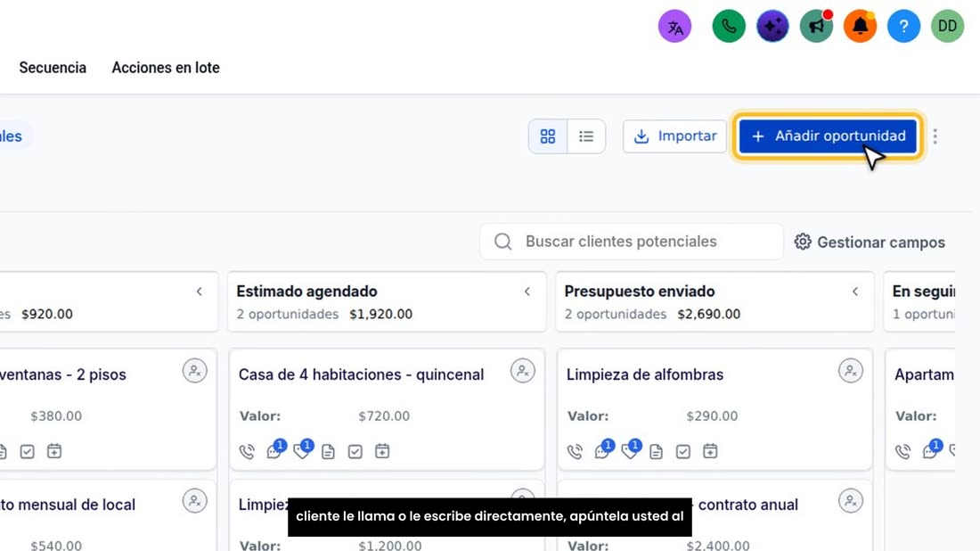980x551 pixels.
Task: Add appointment on ventanas - 2 pisos card
Action: pos(54,451)
